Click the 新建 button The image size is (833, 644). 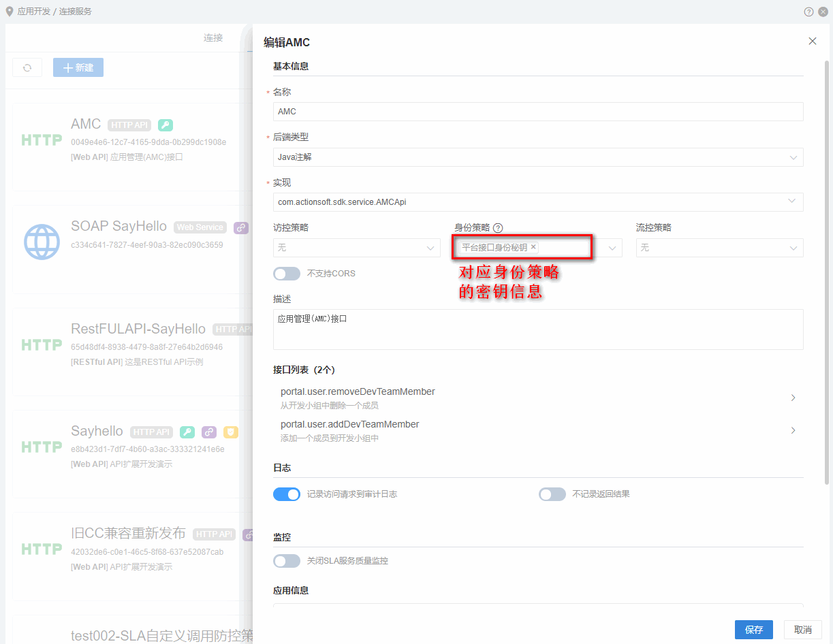click(78, 67)
